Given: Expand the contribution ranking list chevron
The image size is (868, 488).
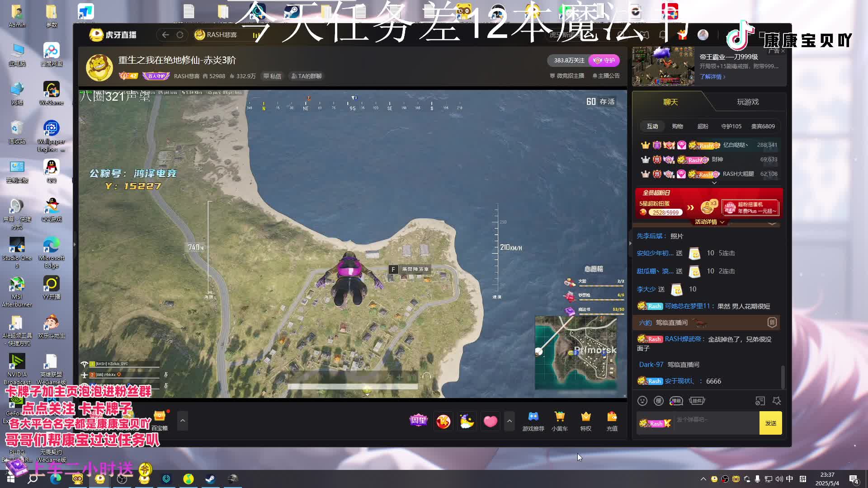Looking at the screenshot, I should pos(714,183).
